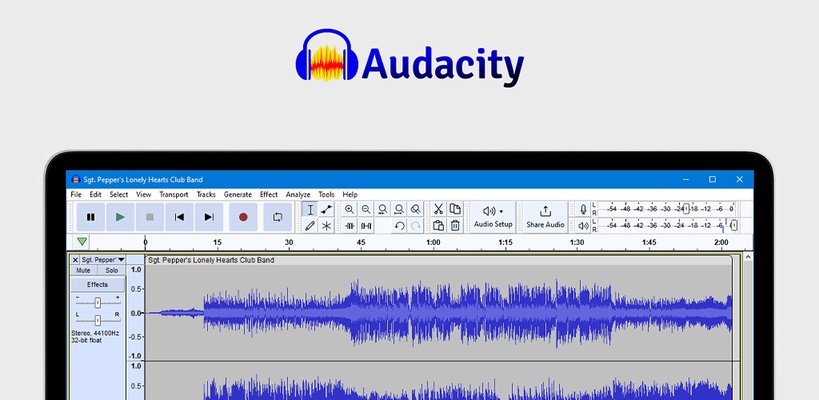The height and width of the screenshot is (400, 819).
Task: Cut selection with the scissors icon
Action: click(x=438, y=210)
